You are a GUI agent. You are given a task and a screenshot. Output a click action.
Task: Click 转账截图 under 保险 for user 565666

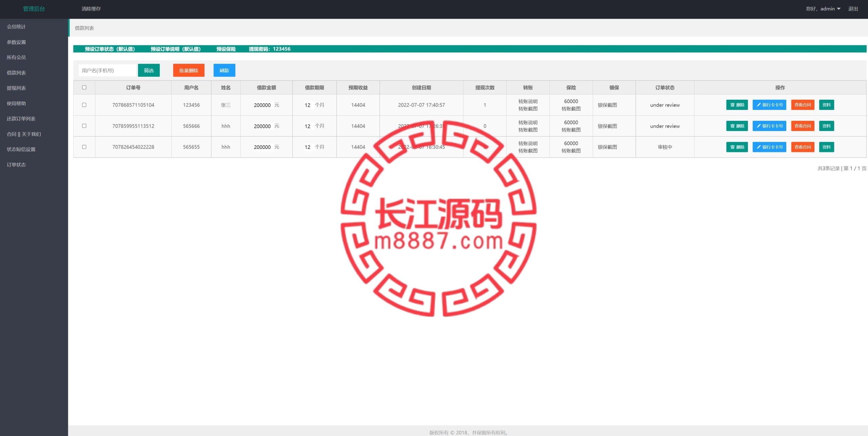click(571, 130)
